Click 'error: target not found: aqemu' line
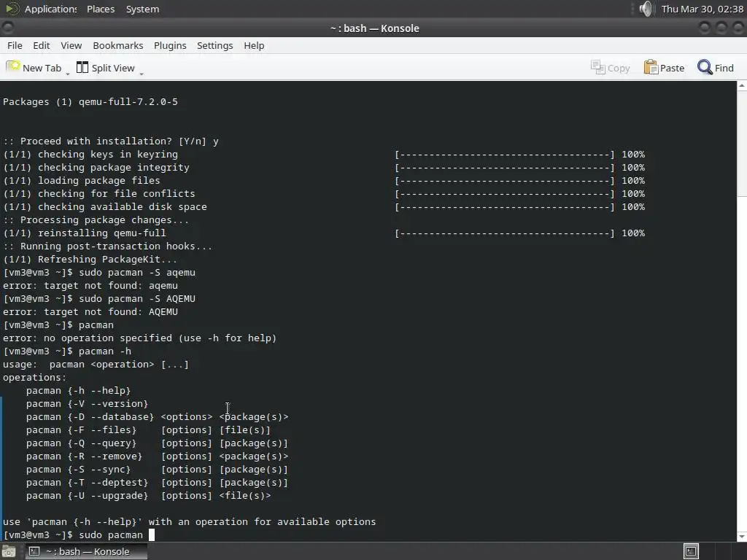Screen dimensions: 747x560 coord(90,286)
